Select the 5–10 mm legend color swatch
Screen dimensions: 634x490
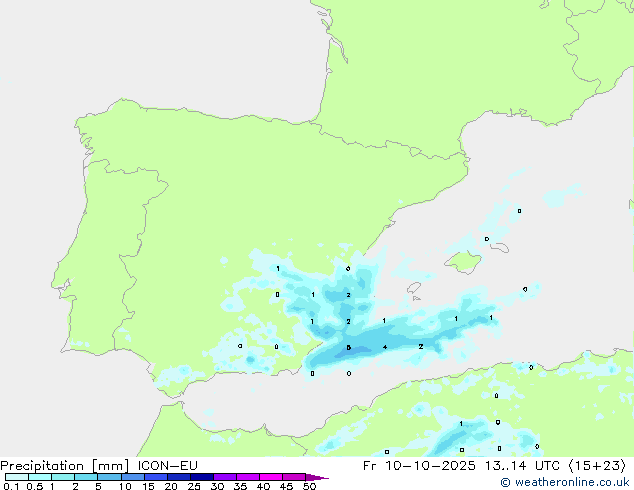click(109, 477)
